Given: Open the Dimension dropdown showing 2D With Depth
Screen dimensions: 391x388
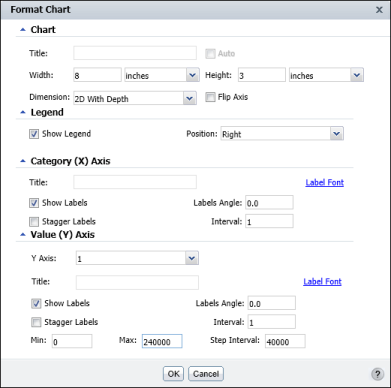Looking at the screenshot, I should point(135,98).
